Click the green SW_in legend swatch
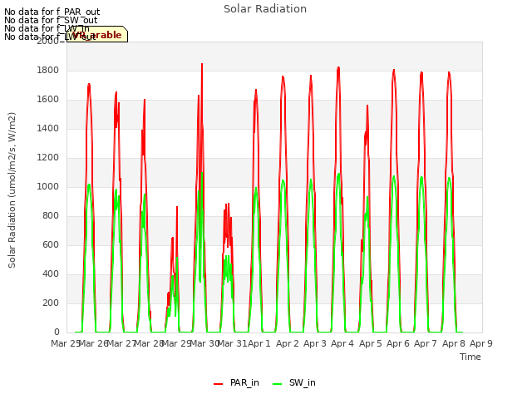Viewport: 532px width, 399px height. tap(277, 383)
